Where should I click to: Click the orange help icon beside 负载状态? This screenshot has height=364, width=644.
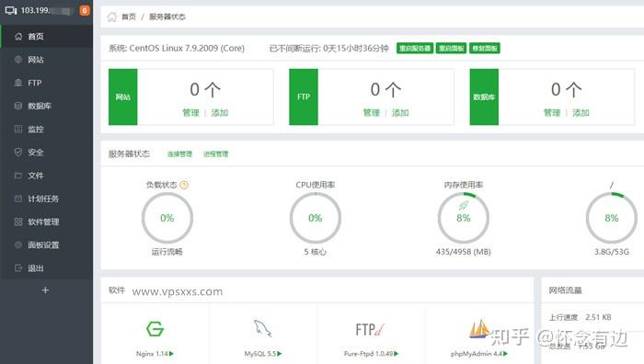[x=184, y=185]
